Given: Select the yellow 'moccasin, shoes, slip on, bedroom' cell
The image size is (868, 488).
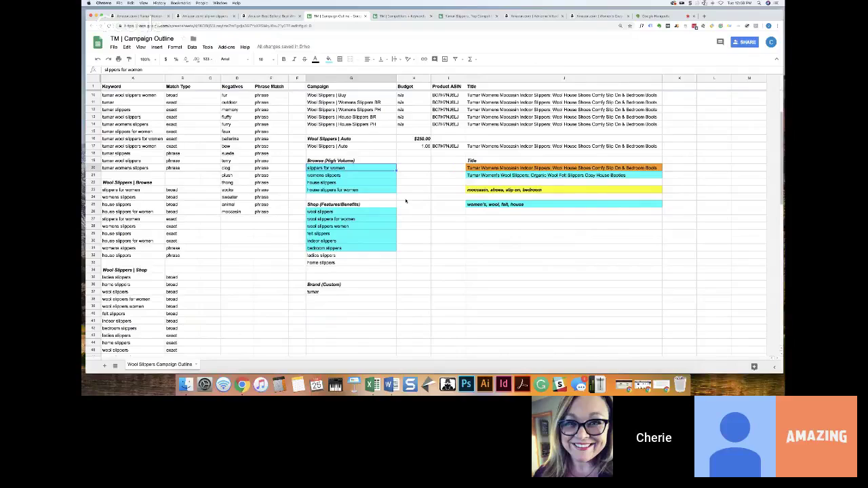Looking at the screenshot, I should (564, 190).
